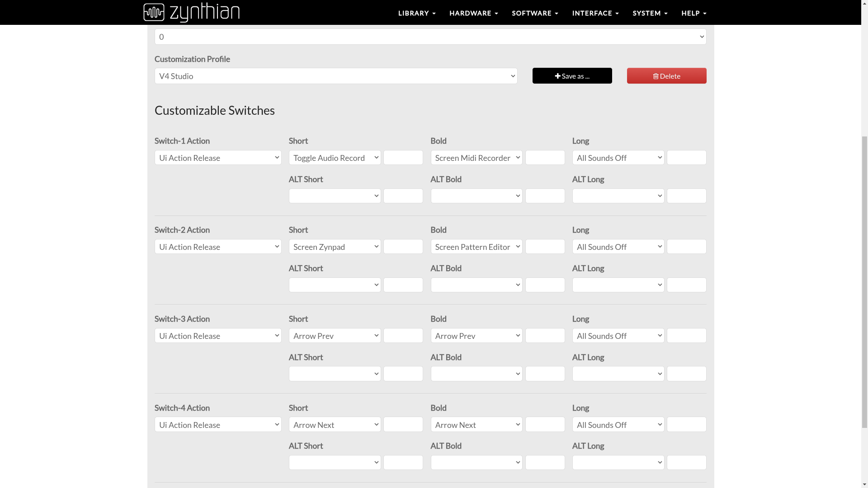Focus Switch-2 ALT Bold parameter field

[545, 285]
